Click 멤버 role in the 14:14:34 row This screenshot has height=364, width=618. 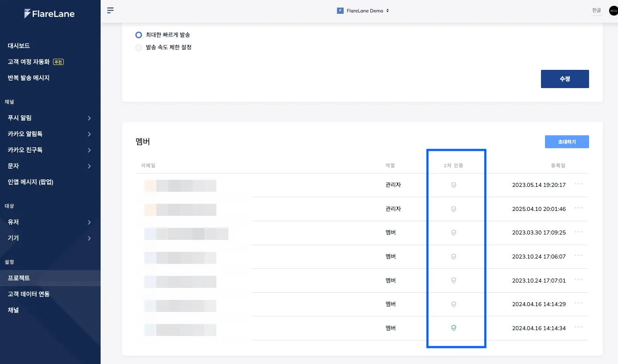pos(390,328)
